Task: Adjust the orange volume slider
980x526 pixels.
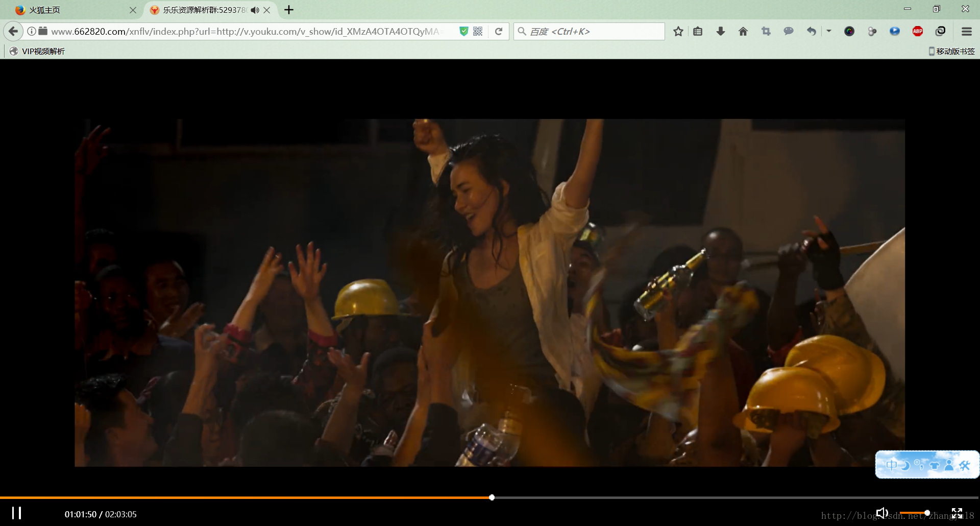Action: (915, 513)
